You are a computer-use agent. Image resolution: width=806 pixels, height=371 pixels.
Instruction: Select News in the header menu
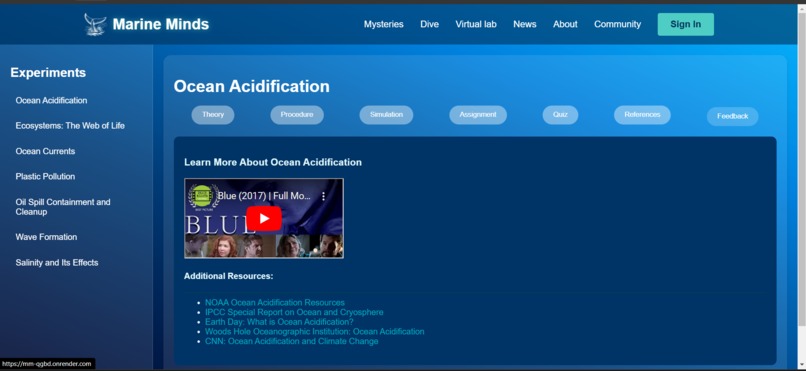tap(524, 24)
